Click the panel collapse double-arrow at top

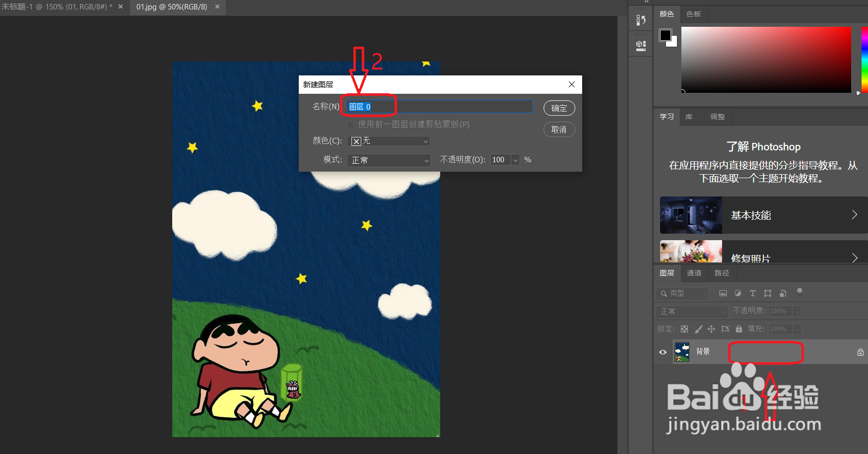(x=647, y=2)
